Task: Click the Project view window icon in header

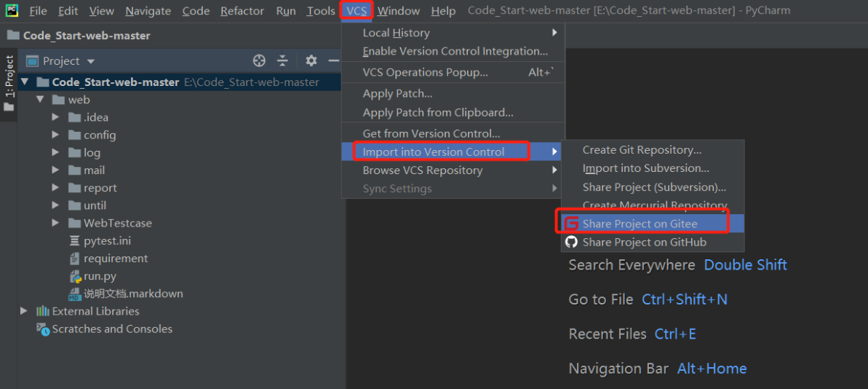Action: (x=33, y=61)
